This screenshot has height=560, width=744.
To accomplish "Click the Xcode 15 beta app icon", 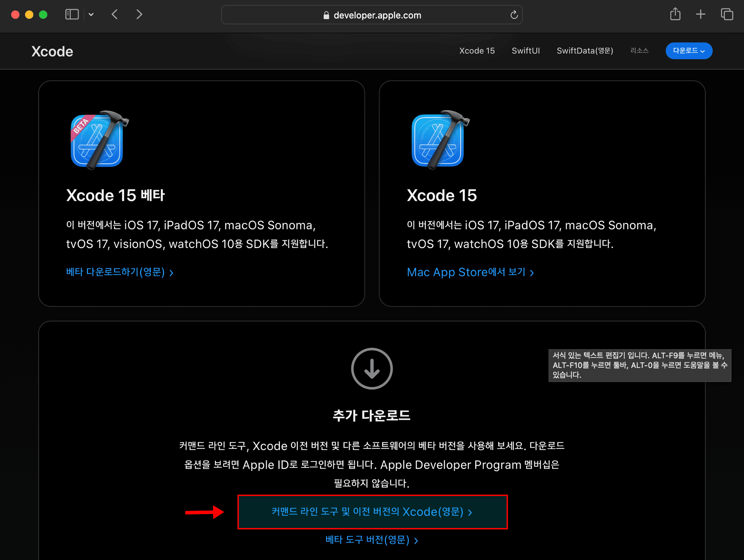I will tap(99, 140).
